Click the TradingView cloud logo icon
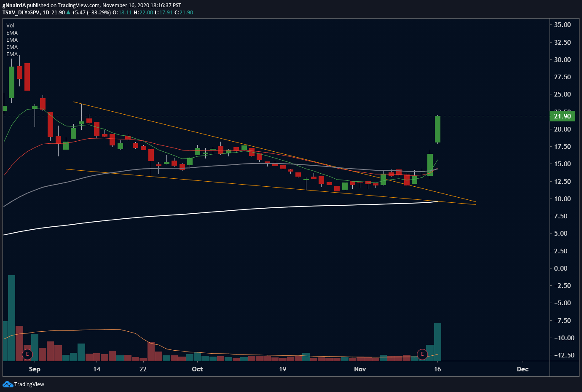Image resolution: width=582 pixels, height=392 pixels. [8, 384]
